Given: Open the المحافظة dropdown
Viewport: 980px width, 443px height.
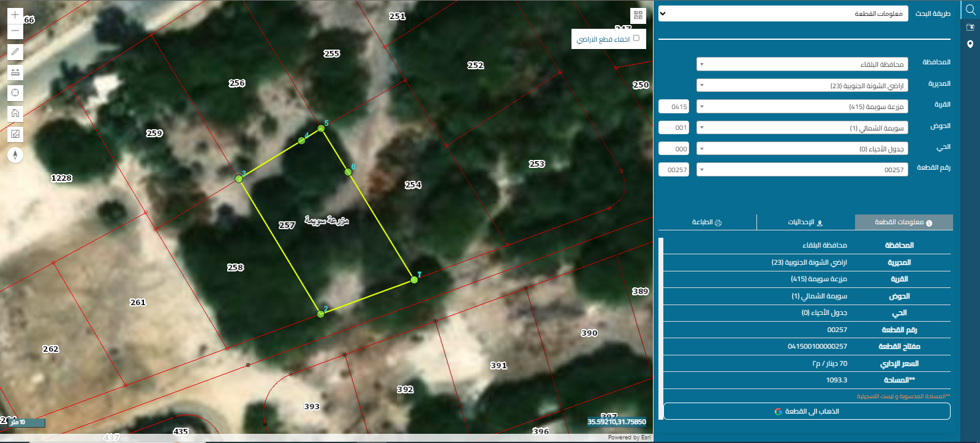Looking at the screenshot, I should tap(802, 64).
